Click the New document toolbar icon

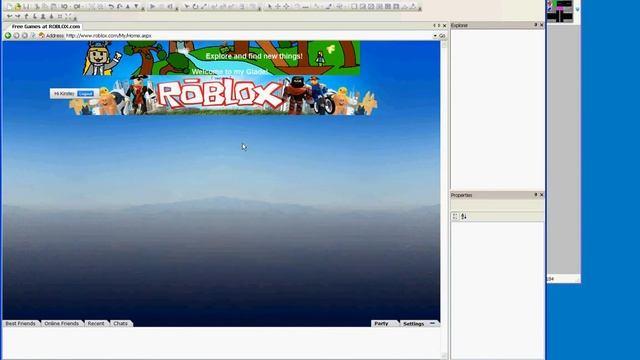[9, 7]
